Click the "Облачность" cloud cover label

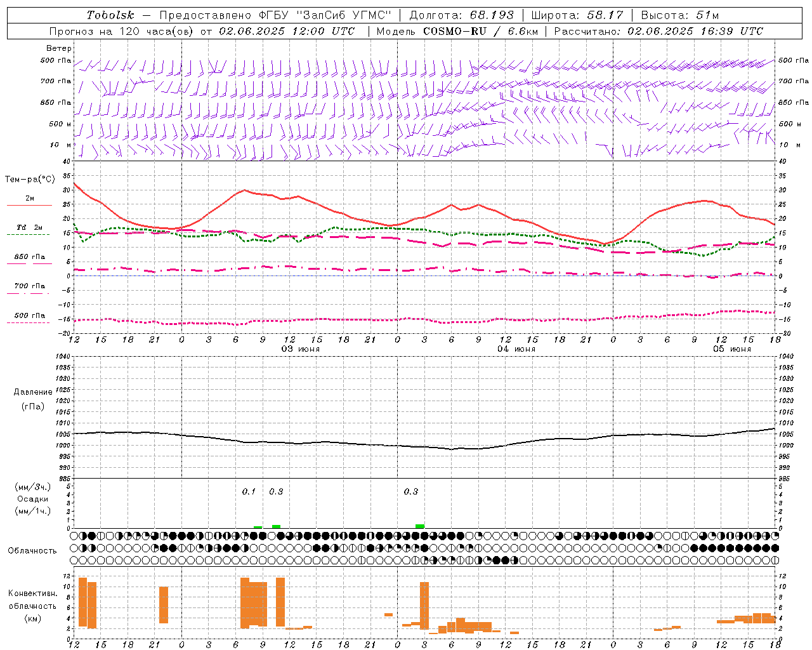tap(32, 550)
